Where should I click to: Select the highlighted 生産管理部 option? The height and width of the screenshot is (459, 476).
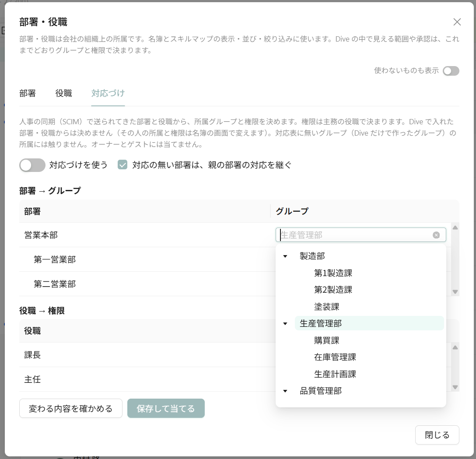(369, 323)
